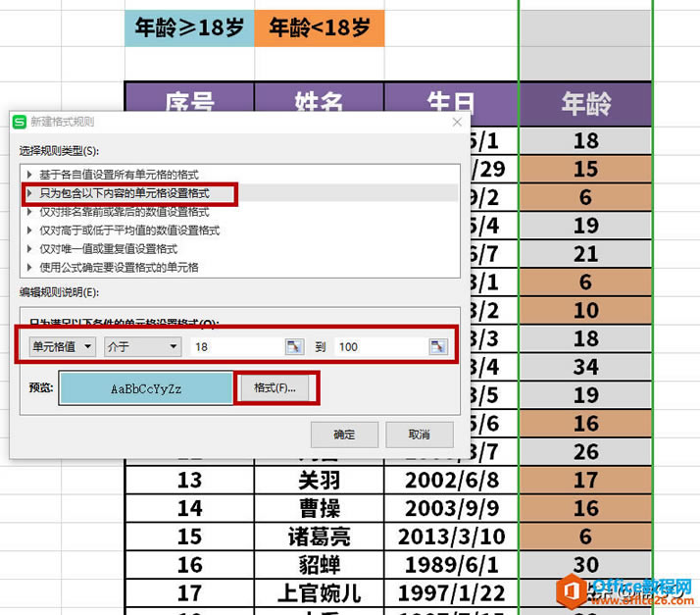This screenshot has height=615, width=700.
Task: Click the name cell 貂蝉
Action: click(x=319, y=565)
